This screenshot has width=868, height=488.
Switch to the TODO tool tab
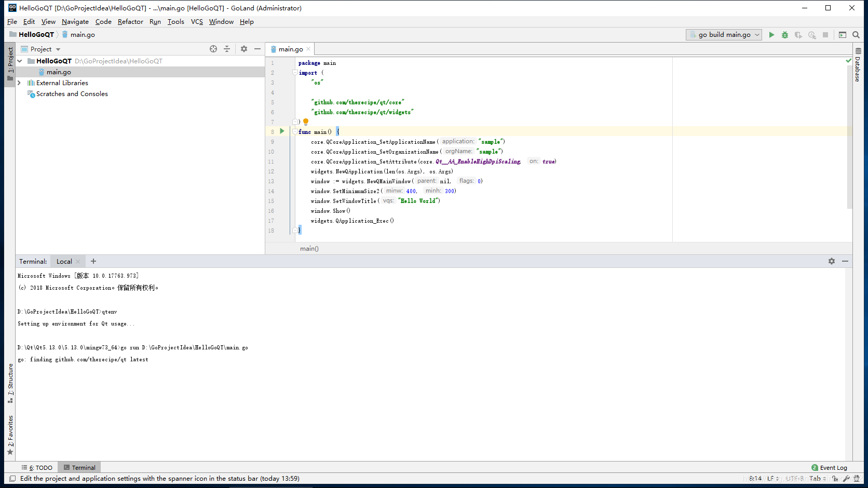coord(37,468)
